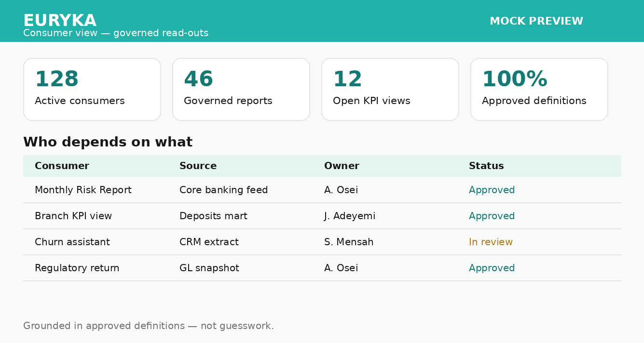
Task: Select the "Churn assistant" consumer cell
Action: pos(72,242)
